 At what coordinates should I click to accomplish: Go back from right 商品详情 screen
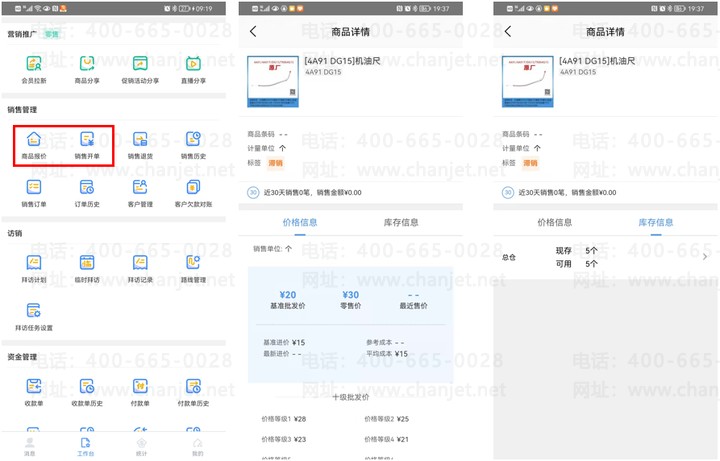click(x=508, y=31)
